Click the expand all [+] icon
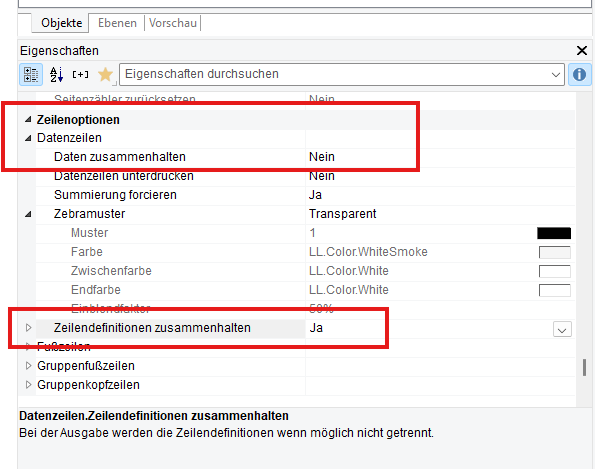Screen dimensions: 595x469 coord(80,74)
